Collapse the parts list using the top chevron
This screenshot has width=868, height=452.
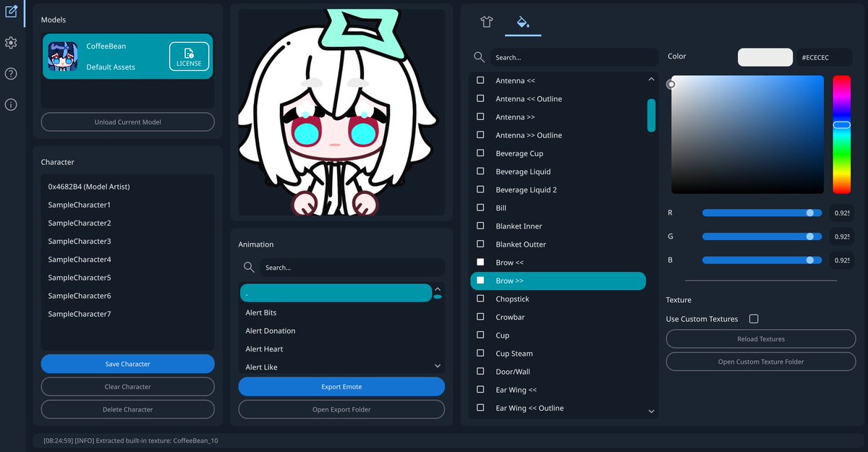650,77
